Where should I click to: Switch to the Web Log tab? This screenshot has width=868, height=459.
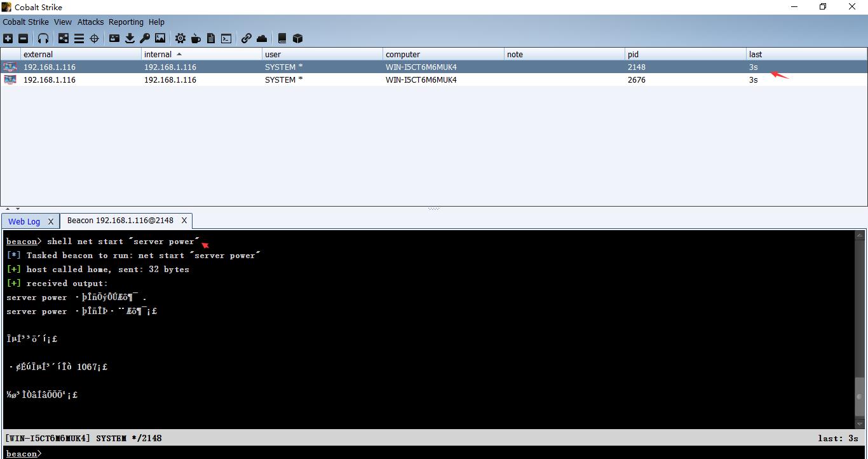(x=24, y=221)
